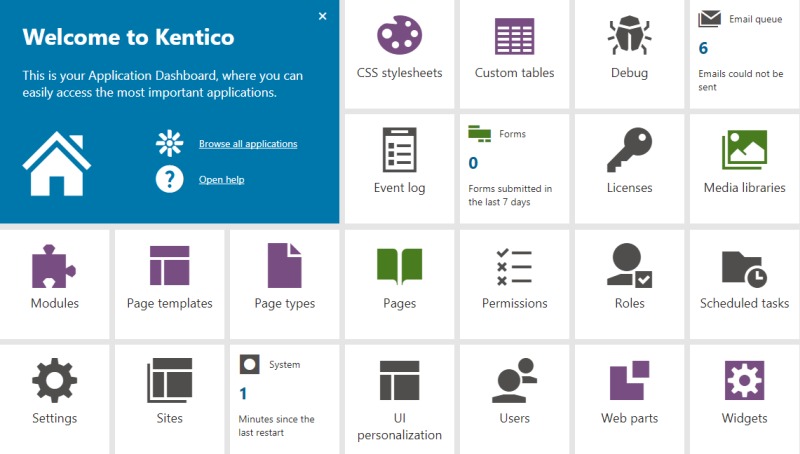Click the Email queue count 6
This screenshot has height=454, width=800.
(x=703, y=48)
